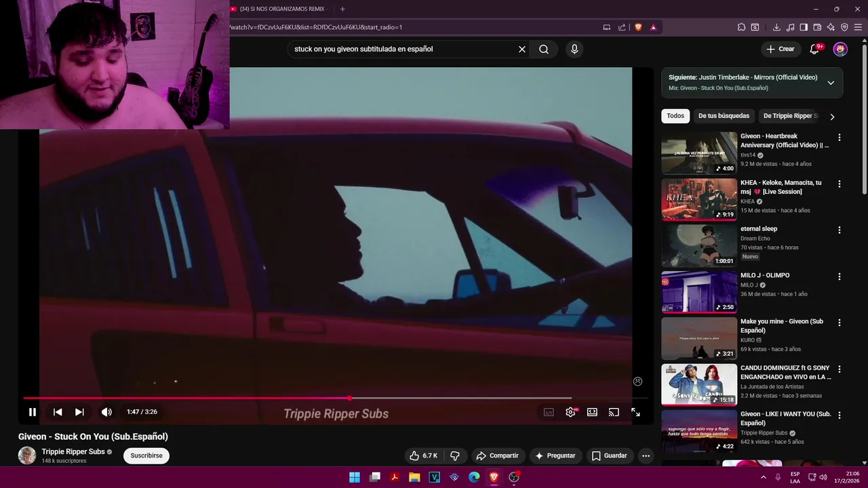Viewport: 868px width, 488px height.
Task: Open Trippie Ripper Subs channel name
Action: click(73, 451)
